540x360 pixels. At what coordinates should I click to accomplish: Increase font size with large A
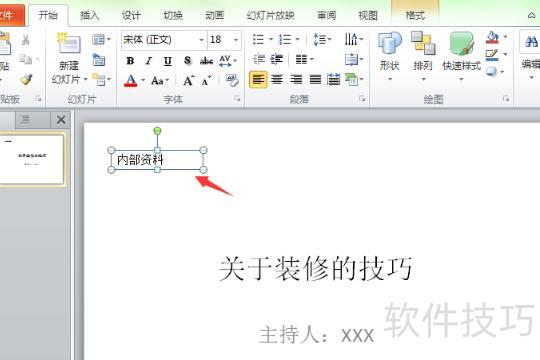click(188, 81)
